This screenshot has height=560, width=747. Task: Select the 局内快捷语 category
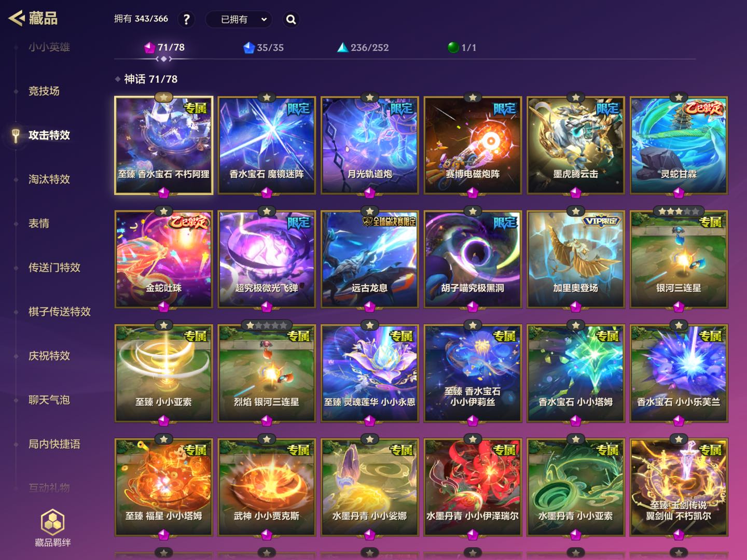pyautogui.click(x=54, y=444)
